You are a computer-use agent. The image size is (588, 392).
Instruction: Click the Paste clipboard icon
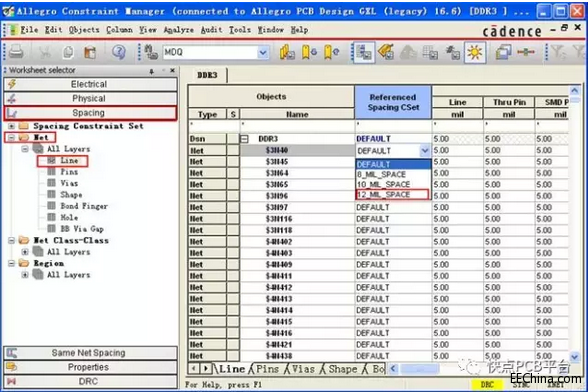point(90,52)
